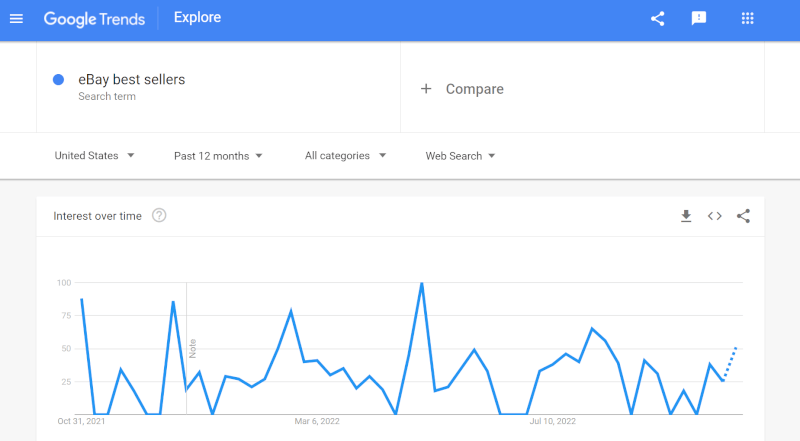Open the Google Trends home logo

(x=94, y=19)
